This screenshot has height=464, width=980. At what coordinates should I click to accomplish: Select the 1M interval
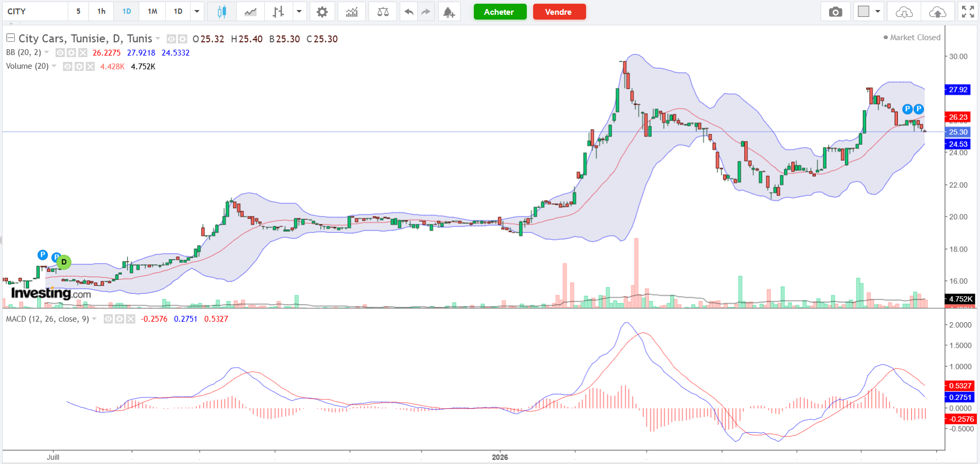[152, 12]
